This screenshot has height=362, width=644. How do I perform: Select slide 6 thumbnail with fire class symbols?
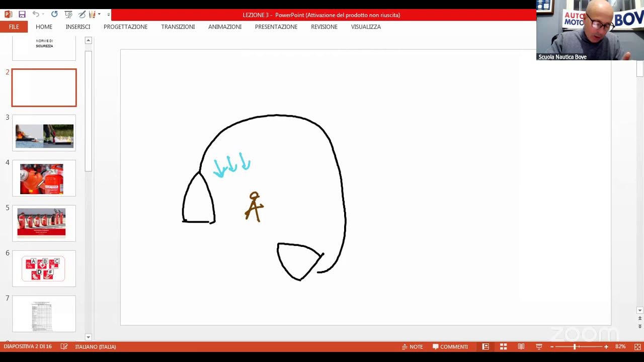[x=44, y=268]
